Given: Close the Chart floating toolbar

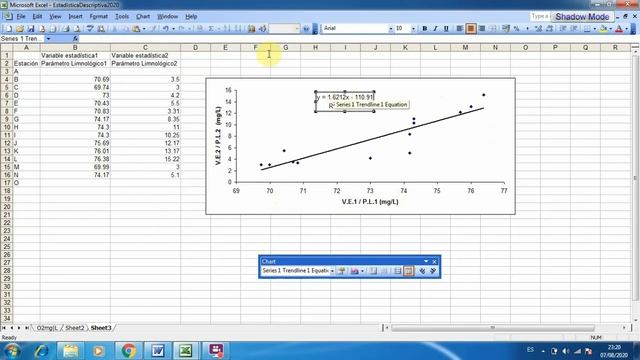Looking at the screenshot, I should pos(434,261).
